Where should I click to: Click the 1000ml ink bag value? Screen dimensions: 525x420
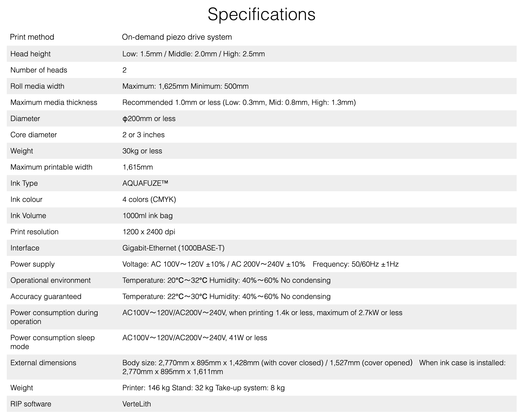click(147, 215)
